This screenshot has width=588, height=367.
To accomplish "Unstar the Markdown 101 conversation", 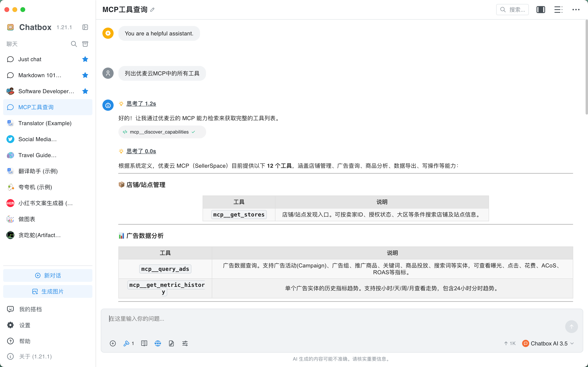I will tap(85, 75).
